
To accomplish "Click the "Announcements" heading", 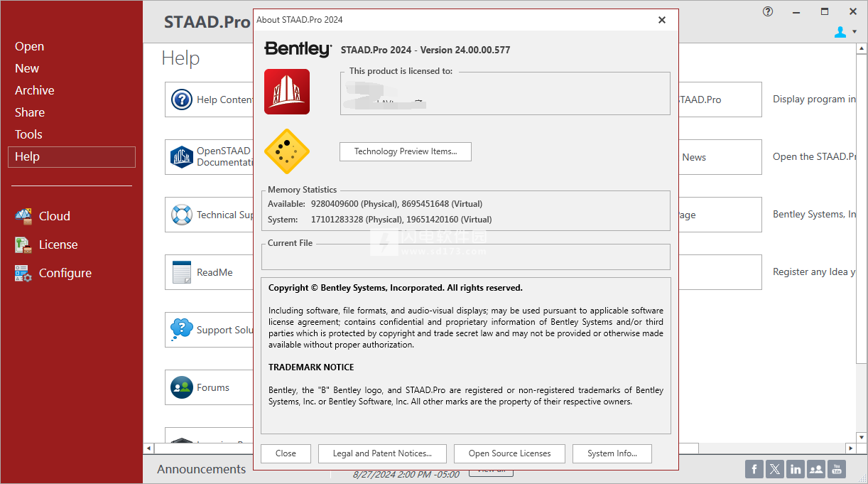I will 202,469.
